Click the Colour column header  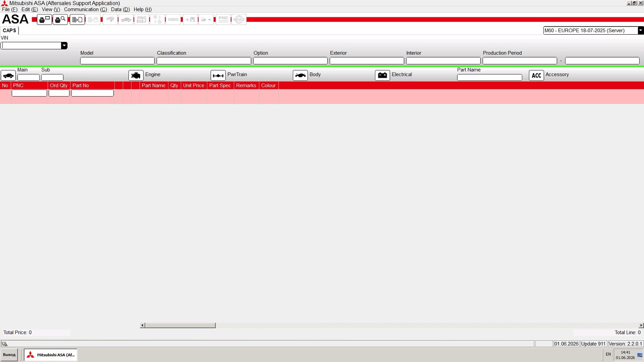pyautogui.click(x=268, y=86)
